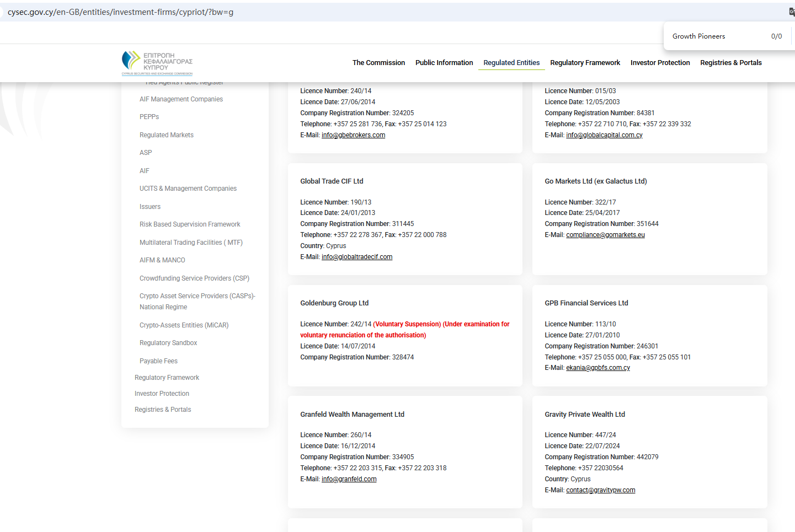
Task: Open The Commission menu
Action: tap(378, 63)
